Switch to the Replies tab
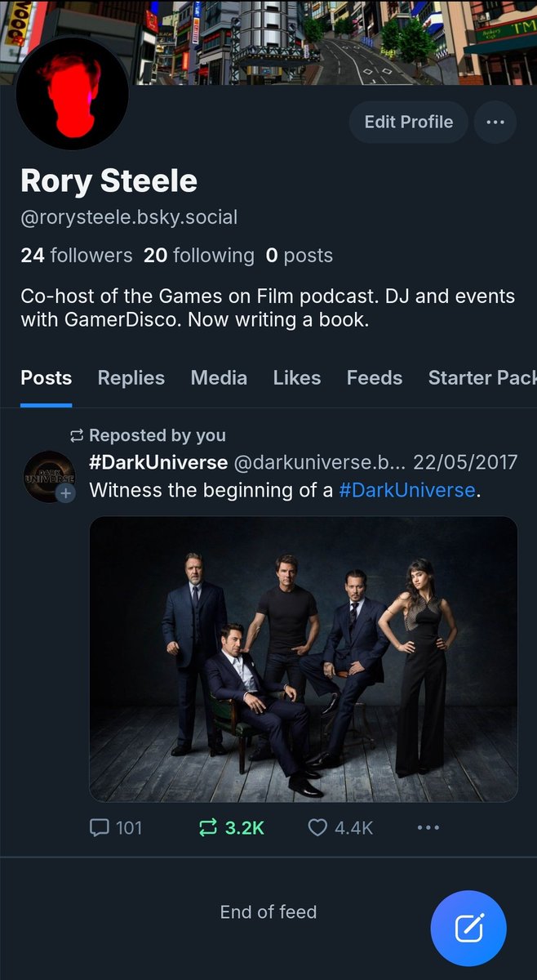The height and width of the screenshot is (980, 537). (x=131, y=378)
